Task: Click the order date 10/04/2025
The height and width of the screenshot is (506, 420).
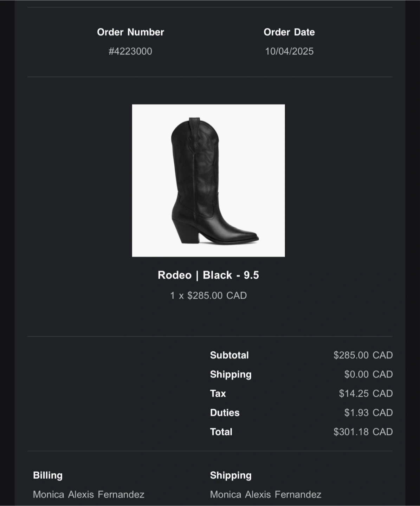Action: (x=289, y=51)
